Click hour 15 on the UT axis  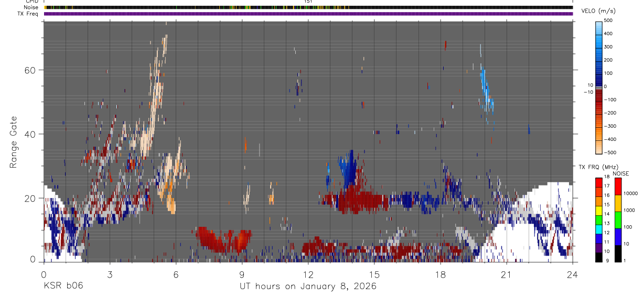(374, 275)
